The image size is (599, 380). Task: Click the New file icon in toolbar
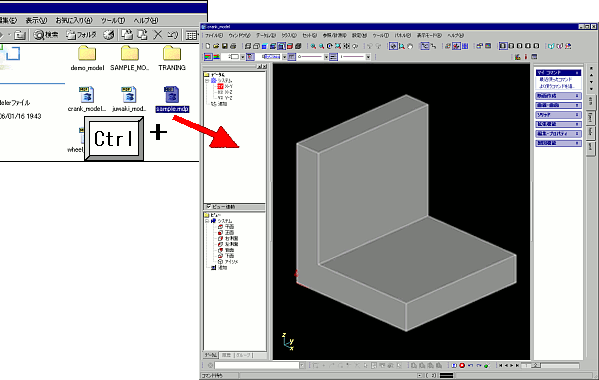click(x=208, y=46)
